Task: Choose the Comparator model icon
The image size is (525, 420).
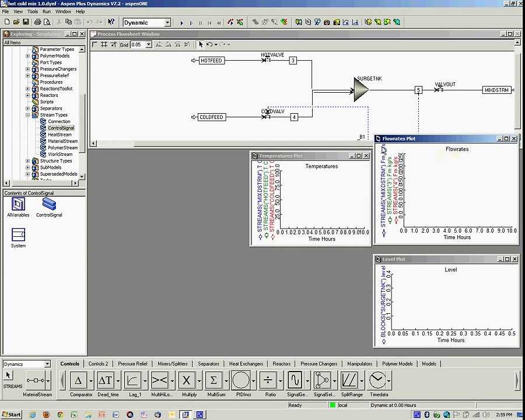Action: coord(78,380)
